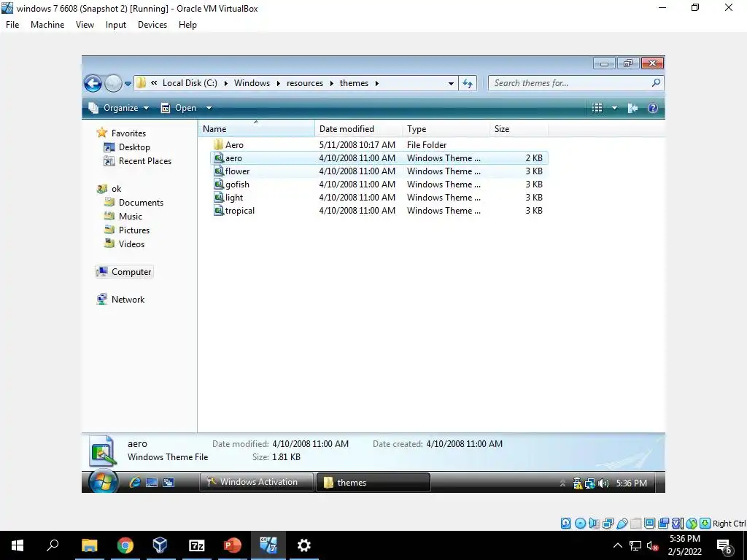Open Recent Places in navigation pane
Viewport: 747px width, 560px height.
pos(138,161)
